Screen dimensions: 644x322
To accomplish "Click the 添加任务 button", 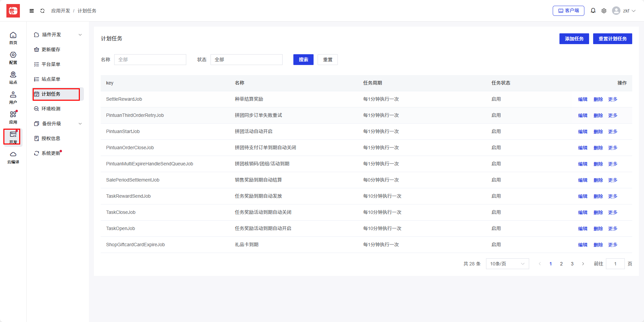I will pyautogui.click(x=574, y=39).
